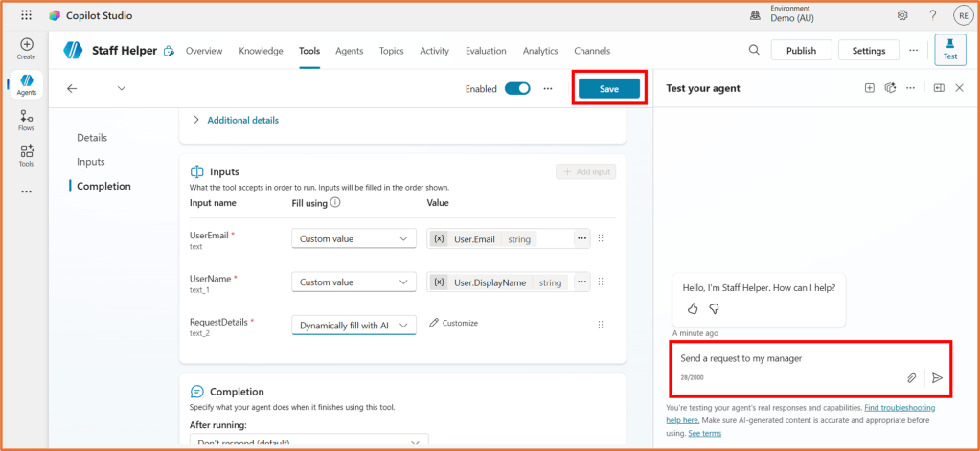Click the Save button
Viewport: 980px width, 451px height.
tap(609, 88)
